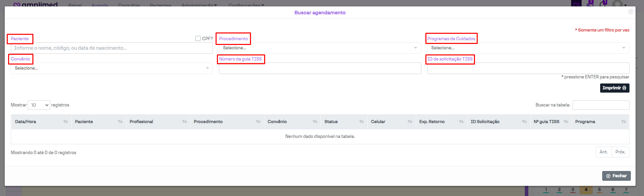Sort table by Paciente column arrows
This screenshot has width=644, height=196.
click(120, 122)
